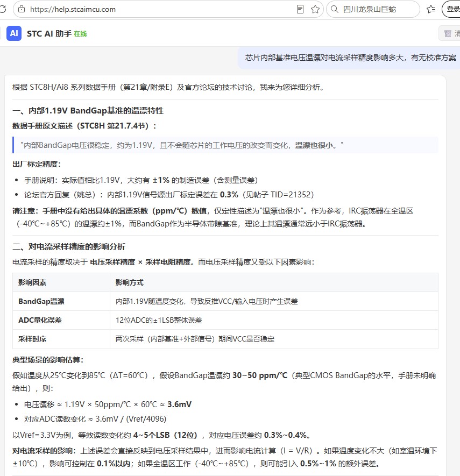This screenshot has height=476, width=460.
Task: Click the 数据手册原文描述 (STC8H 第21.7.4节) line
Action: (84, 126)
